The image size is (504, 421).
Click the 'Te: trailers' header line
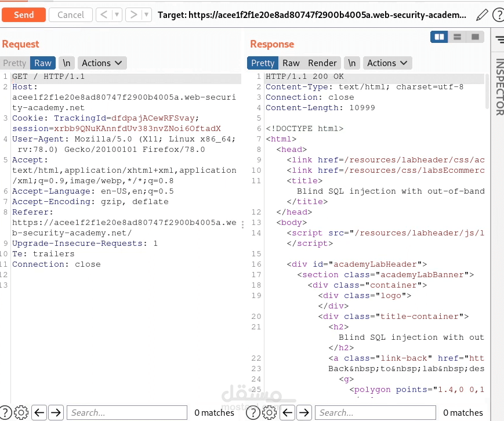43,254
